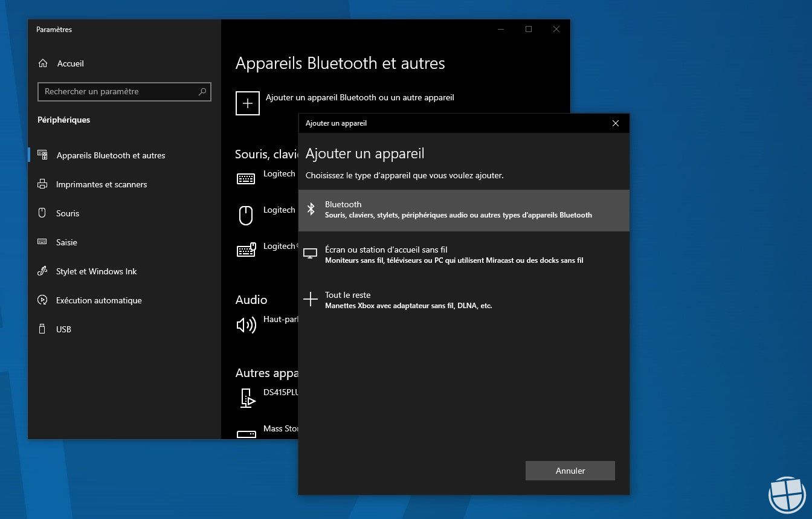Maximize the Paramètres window
This screenshot has width=812, height=519.
[529, 29]
